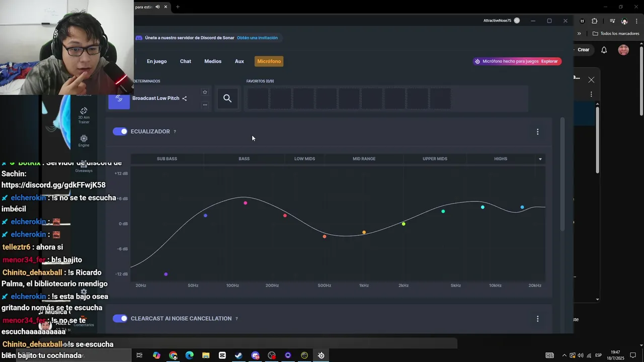This screenshot has width=644, height=362.
Task: Switch to Aux tab
Action: (239, 61)
